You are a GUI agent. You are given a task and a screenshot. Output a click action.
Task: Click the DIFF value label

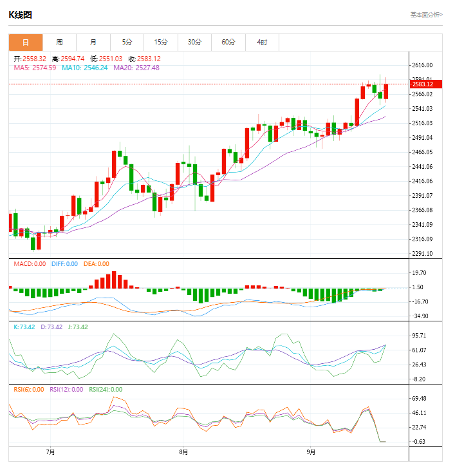[64, 264]
